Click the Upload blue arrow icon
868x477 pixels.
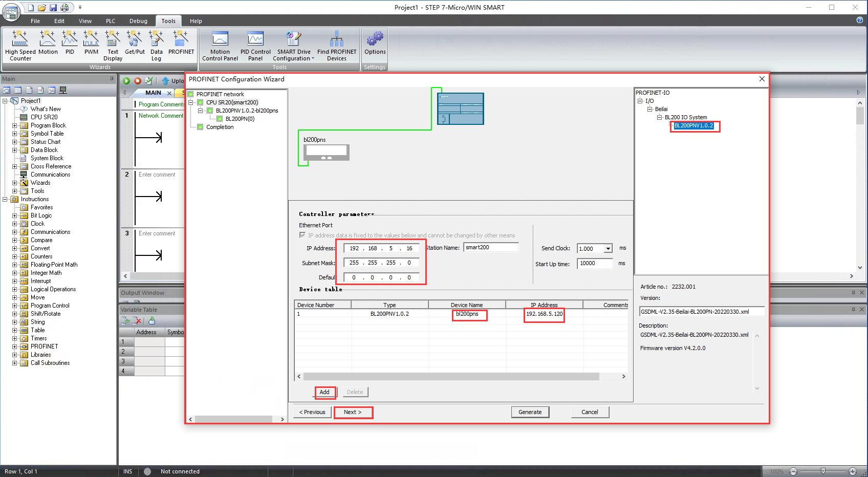(x=166, y=81)
